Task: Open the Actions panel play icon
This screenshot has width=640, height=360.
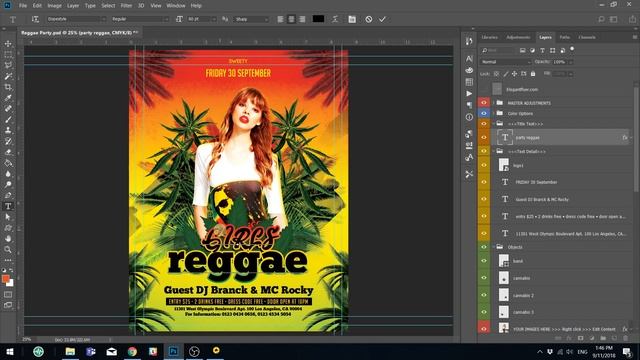Action: pos(469,93)
